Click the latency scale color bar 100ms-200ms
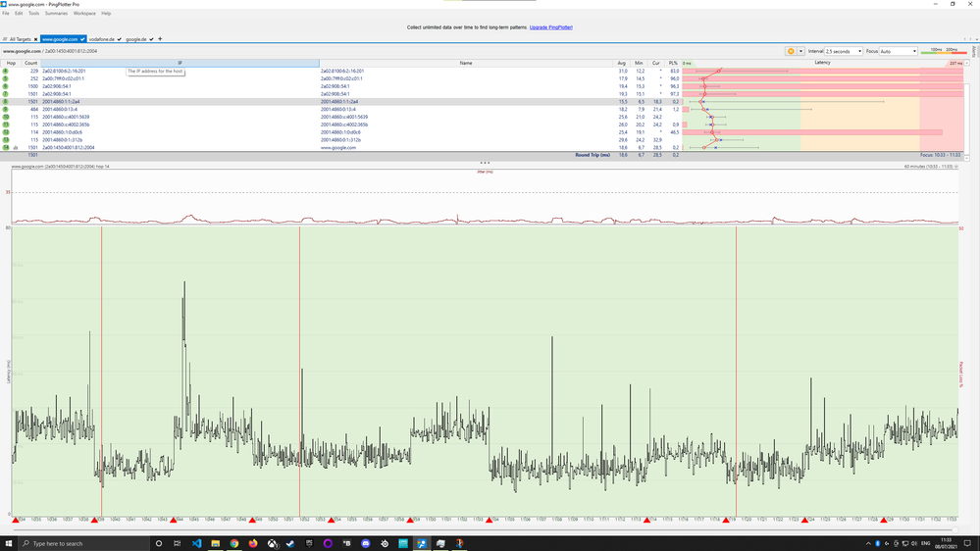980x551 pixels. (x=944, y=51)
